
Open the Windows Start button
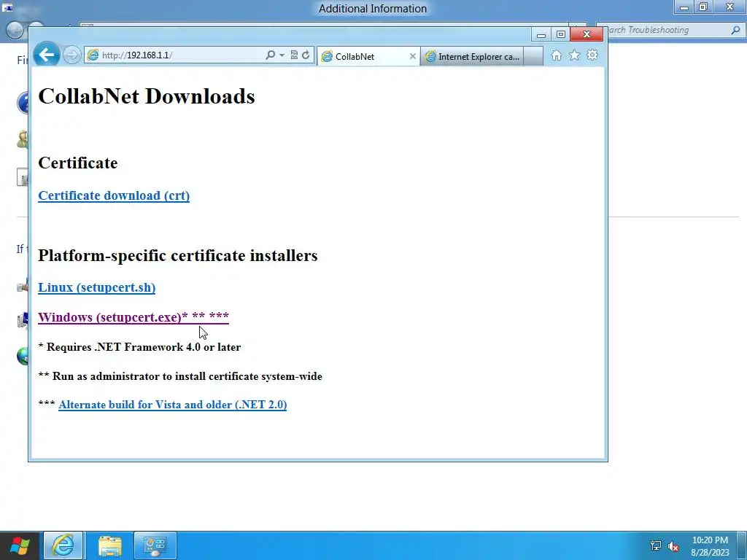[x=20, y=545]
